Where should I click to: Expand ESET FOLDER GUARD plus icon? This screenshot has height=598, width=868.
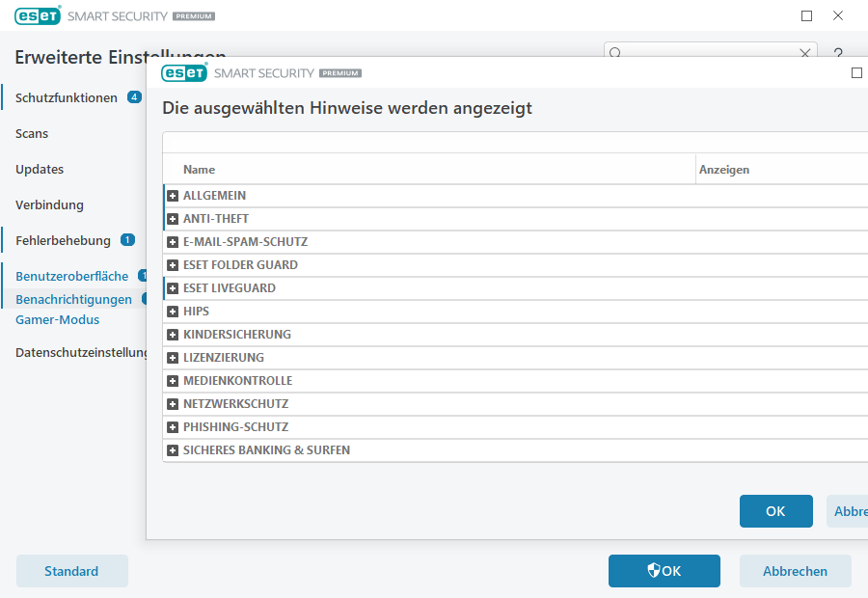click(174, 265)
